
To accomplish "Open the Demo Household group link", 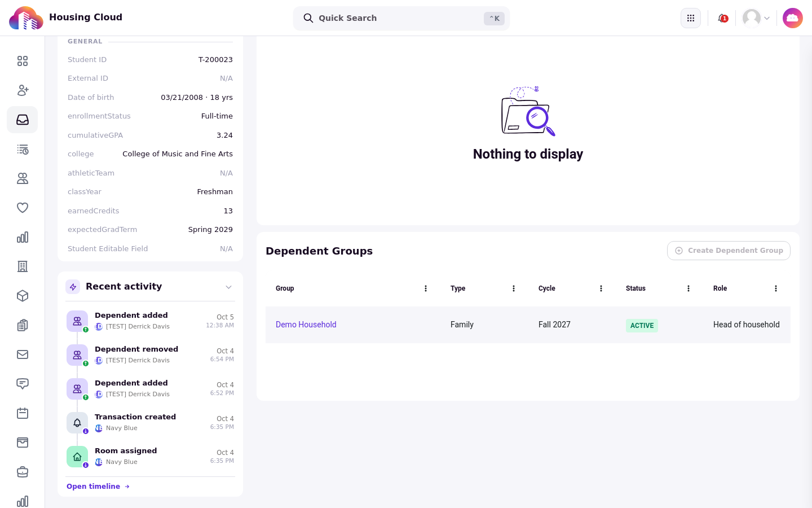I will coord(306,325).
